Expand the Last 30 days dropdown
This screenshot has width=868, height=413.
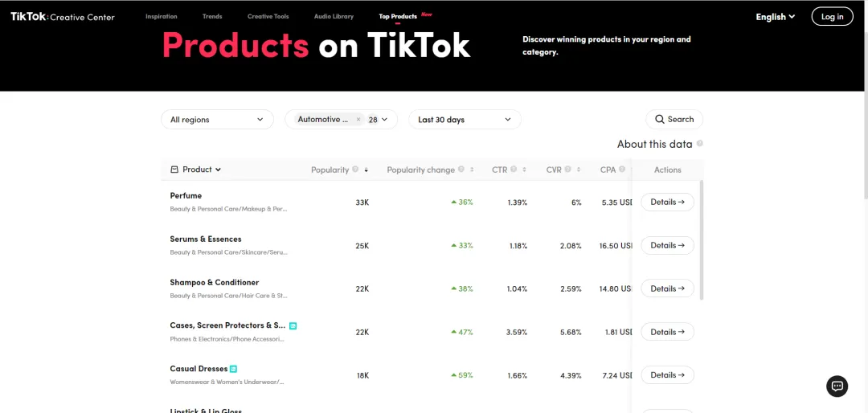coord(465,120)
